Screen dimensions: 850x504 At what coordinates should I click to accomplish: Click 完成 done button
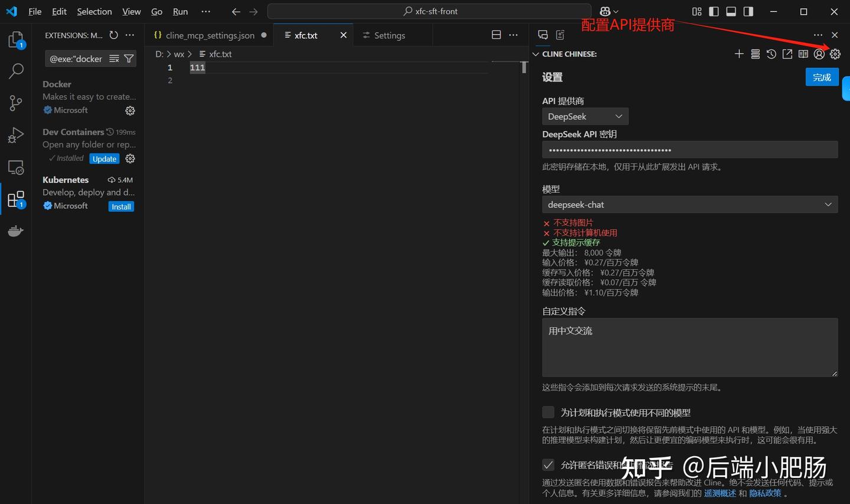pyautogui.click(x=822, y=77)
